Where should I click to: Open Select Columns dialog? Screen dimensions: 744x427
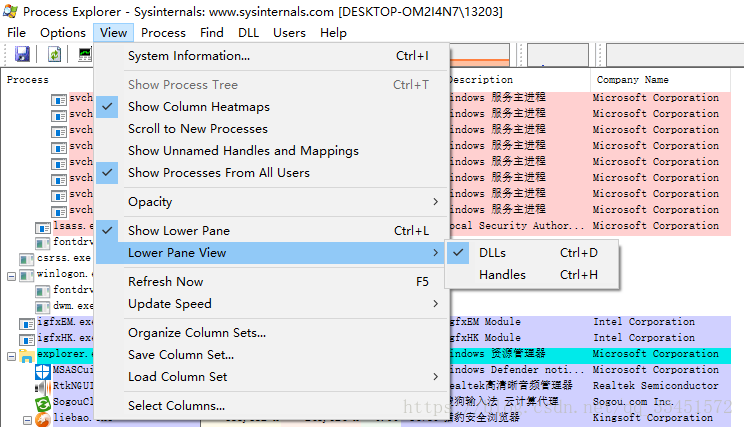(x=272, y=406)
